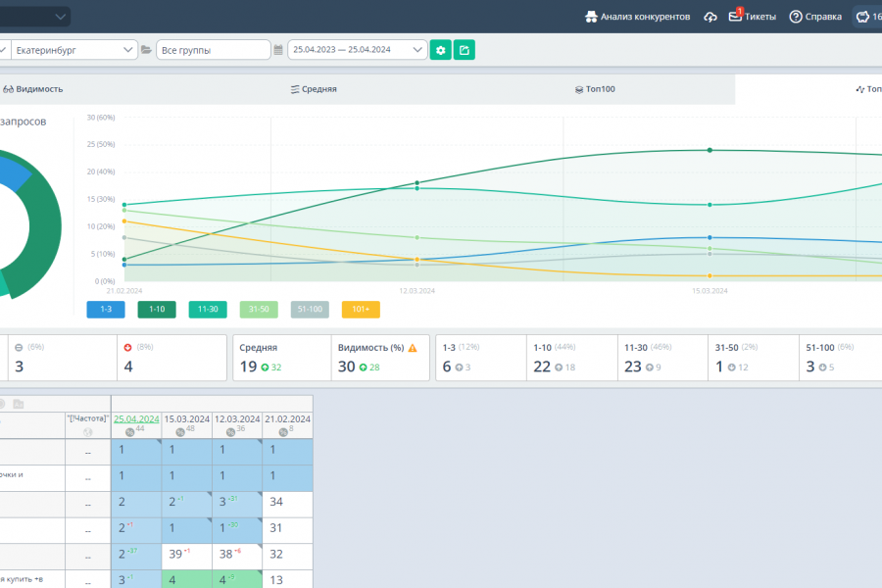Screen dimensions: 882x588
Task: Click the percent icon under 25.04.2024
Action: [x=130, y=432]
